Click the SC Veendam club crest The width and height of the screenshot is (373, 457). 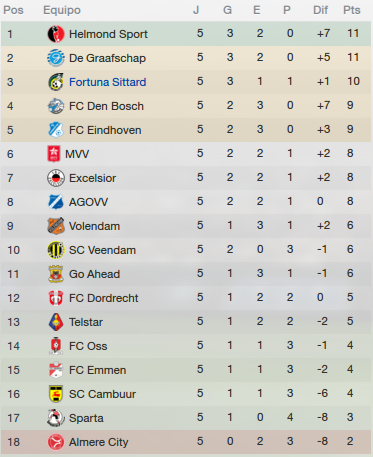point(56,250)
